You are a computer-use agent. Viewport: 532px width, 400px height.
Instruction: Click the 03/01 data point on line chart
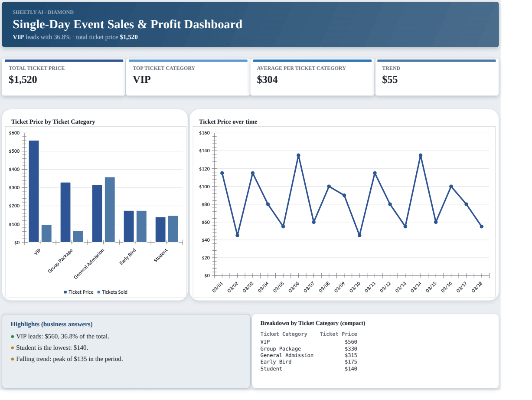222,173
